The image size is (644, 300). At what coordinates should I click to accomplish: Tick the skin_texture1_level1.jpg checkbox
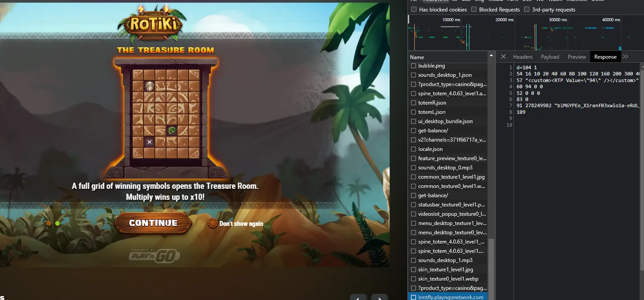tap(413, 270)
